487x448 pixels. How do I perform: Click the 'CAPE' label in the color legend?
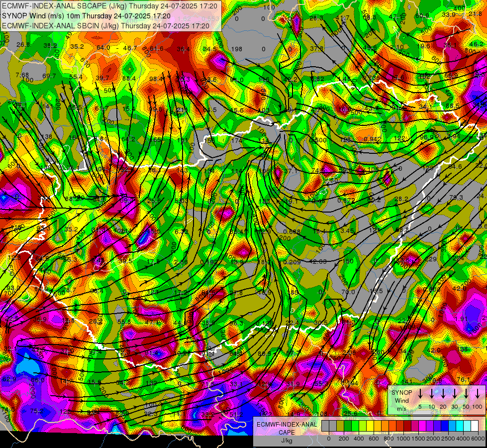tap(287, 432)
